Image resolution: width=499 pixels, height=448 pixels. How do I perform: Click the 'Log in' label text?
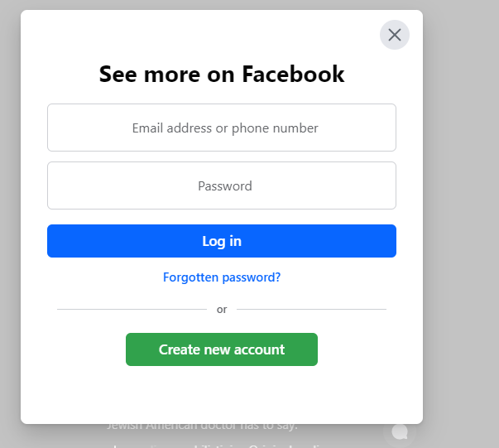pyautogui.click(x=222, y=241)
